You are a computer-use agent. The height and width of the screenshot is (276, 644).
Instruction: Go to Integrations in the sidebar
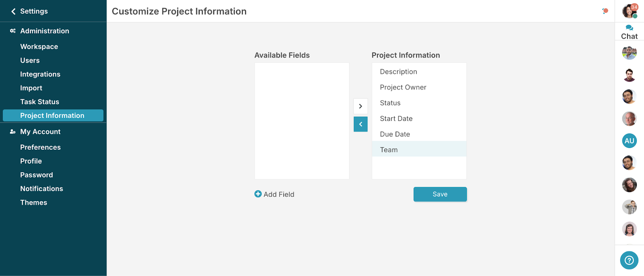(40, 74)
